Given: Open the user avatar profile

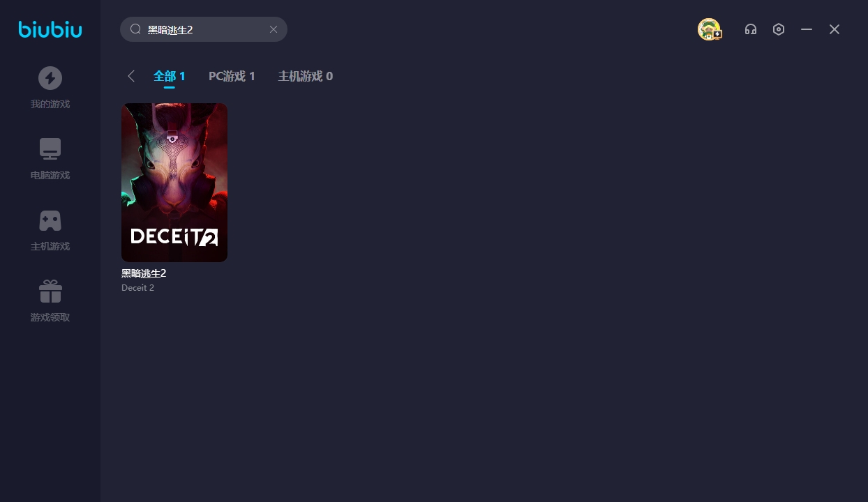Looking at the screenshot, I should (710, 29).
